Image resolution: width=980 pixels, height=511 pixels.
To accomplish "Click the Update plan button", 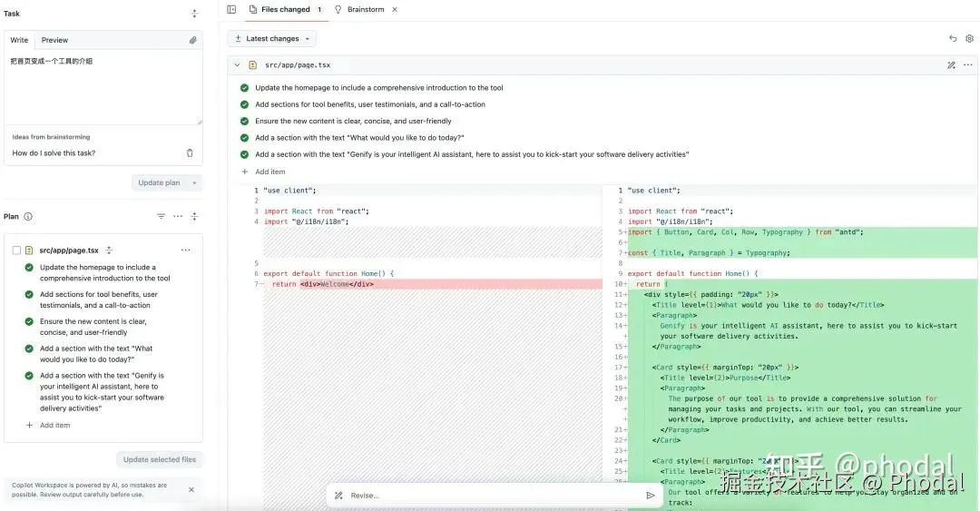I will pyautogui.click(x=159, y=183).
